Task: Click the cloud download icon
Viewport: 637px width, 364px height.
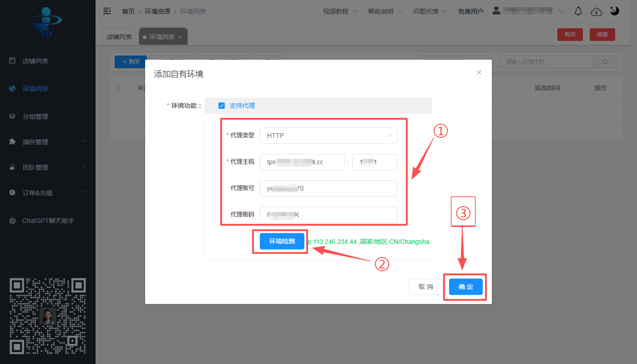Action: coord(596,10)
